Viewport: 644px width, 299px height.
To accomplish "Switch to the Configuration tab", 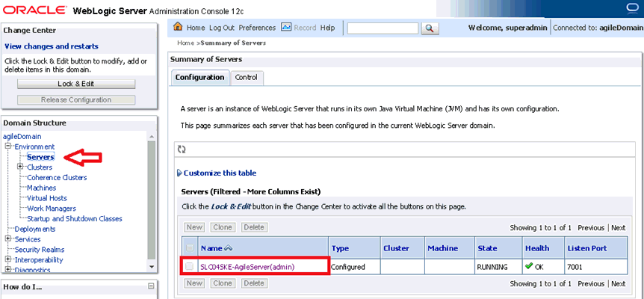I will click(x=199, y=77).
